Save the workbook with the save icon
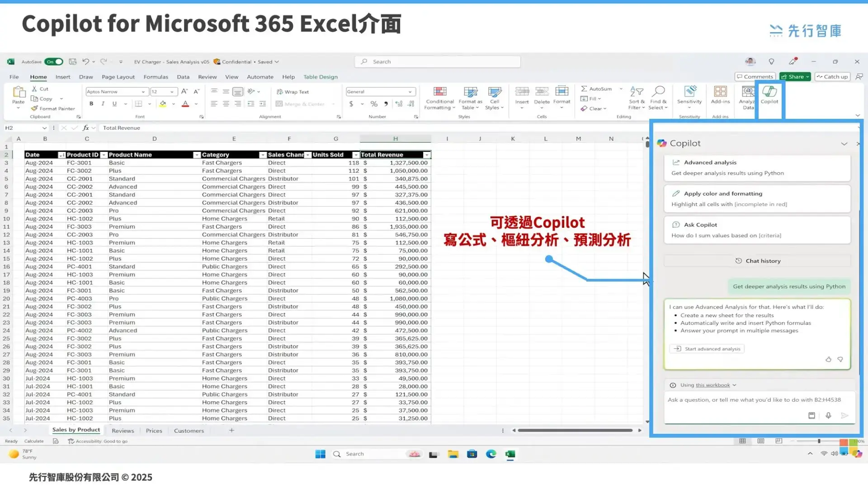868x488 pixels. [x=72, y=61]
